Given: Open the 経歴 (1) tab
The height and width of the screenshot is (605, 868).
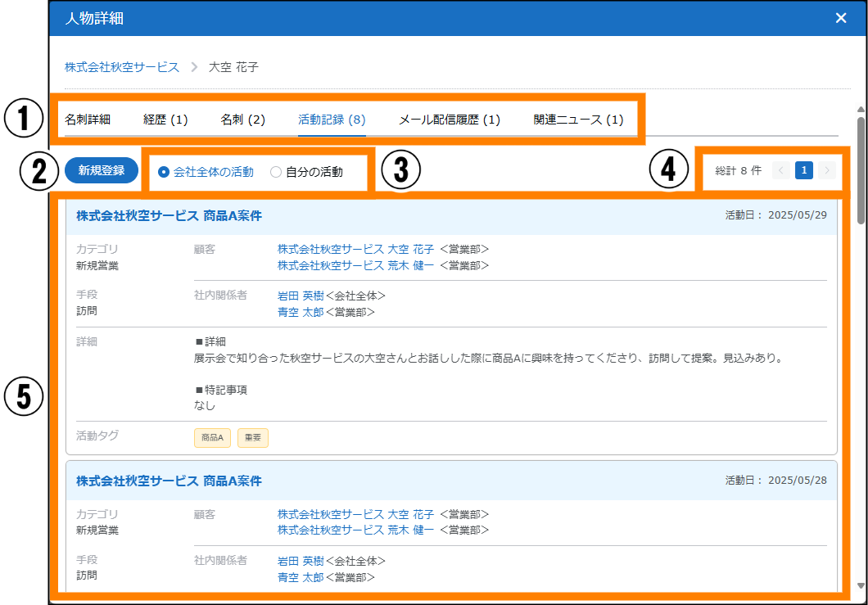Looking at the screenshot, I should [x=165, y=120].
